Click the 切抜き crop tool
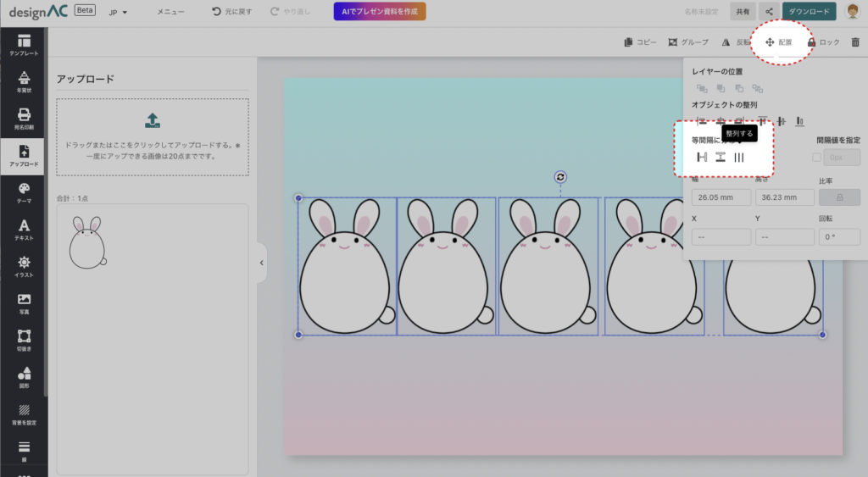868x477 pixels. pos(24,339)
